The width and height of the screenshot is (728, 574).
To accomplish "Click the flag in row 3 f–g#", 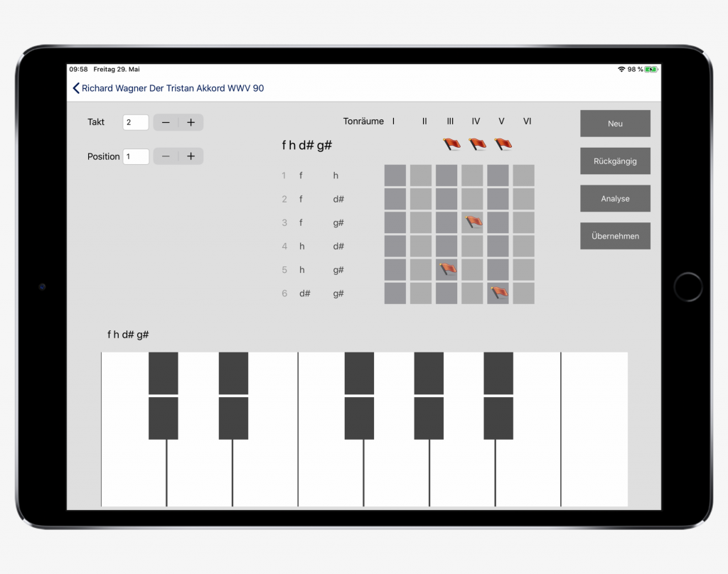I will 473,222.
